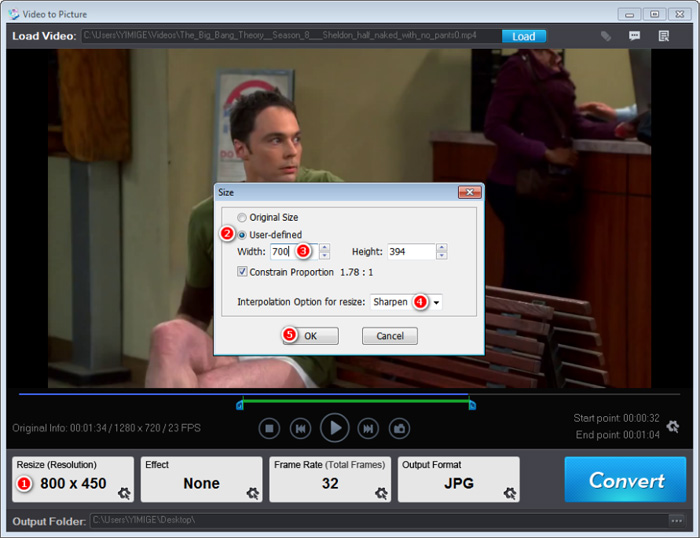
Task: Click the Height input field
Action: click(x=411, y=251)
